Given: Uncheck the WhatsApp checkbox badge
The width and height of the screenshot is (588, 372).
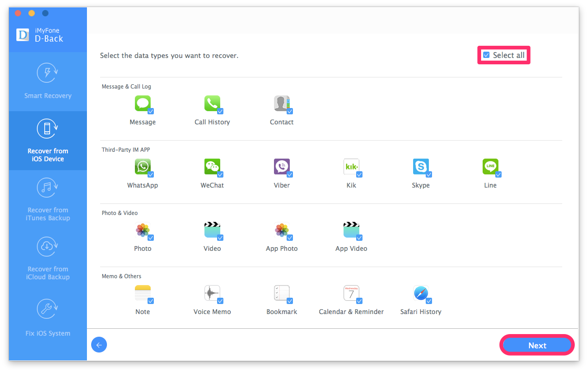Looking at the screenshot, I should pos(151,175).
